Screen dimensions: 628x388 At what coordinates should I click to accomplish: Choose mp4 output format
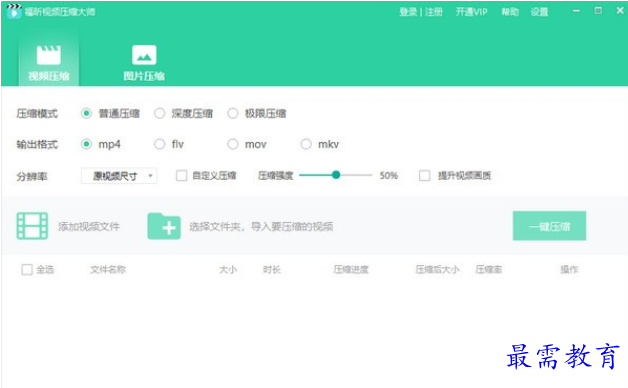(x=86, y=144)
